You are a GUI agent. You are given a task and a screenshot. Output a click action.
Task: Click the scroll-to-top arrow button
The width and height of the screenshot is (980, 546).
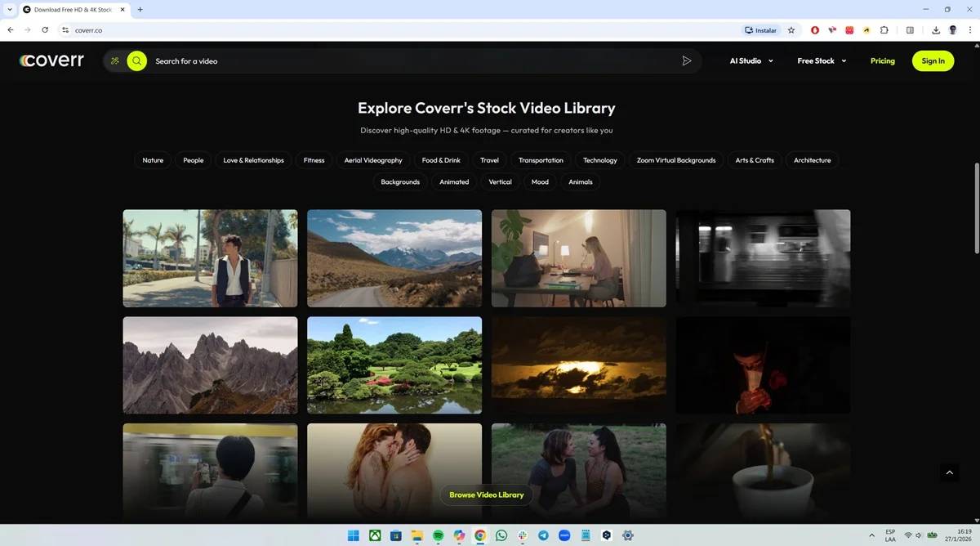click(948, 472)
